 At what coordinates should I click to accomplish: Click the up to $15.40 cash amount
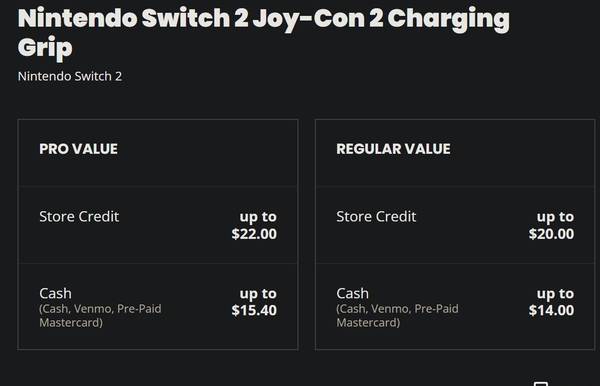click(x=254, y=302)
